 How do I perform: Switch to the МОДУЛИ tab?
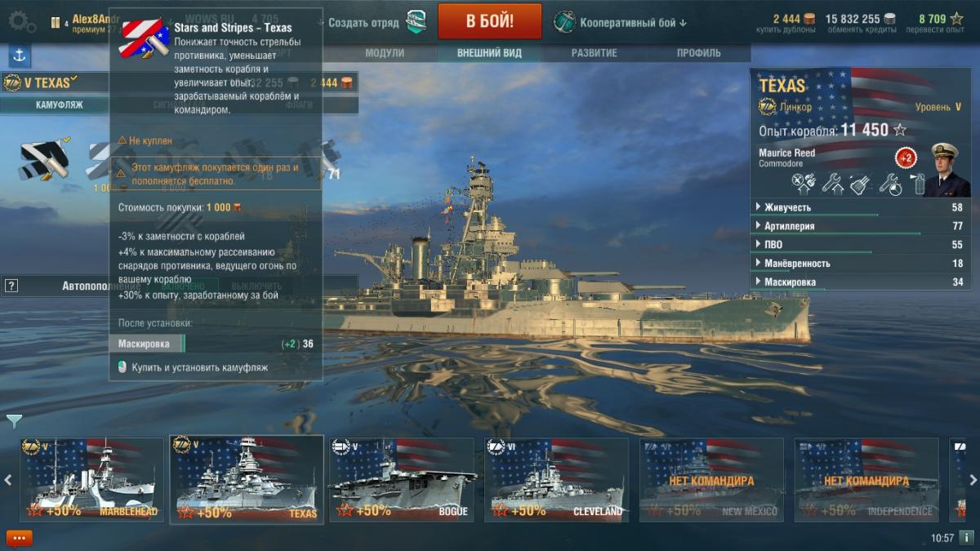(x=385, y=53)
